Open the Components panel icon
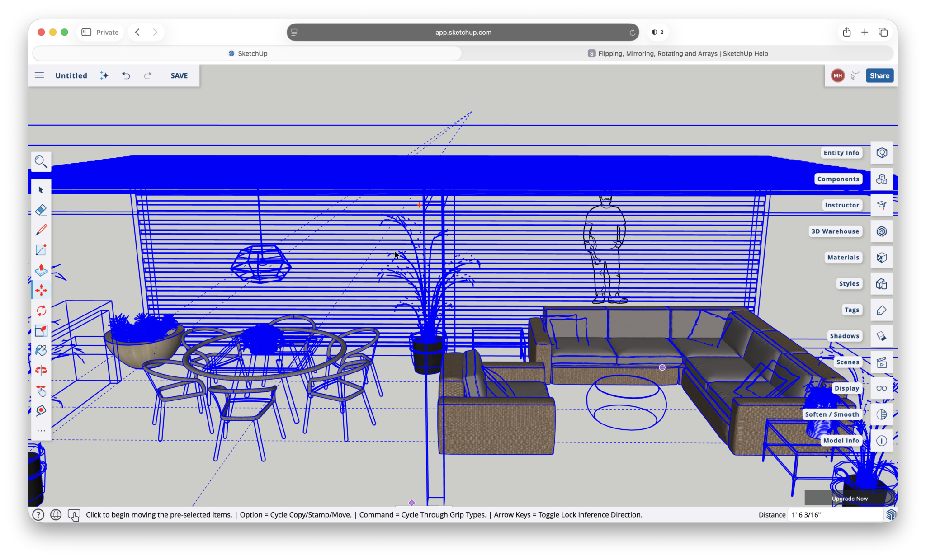Screen dimensions: 926x560 pyautogui.click(x=882, y=179)
